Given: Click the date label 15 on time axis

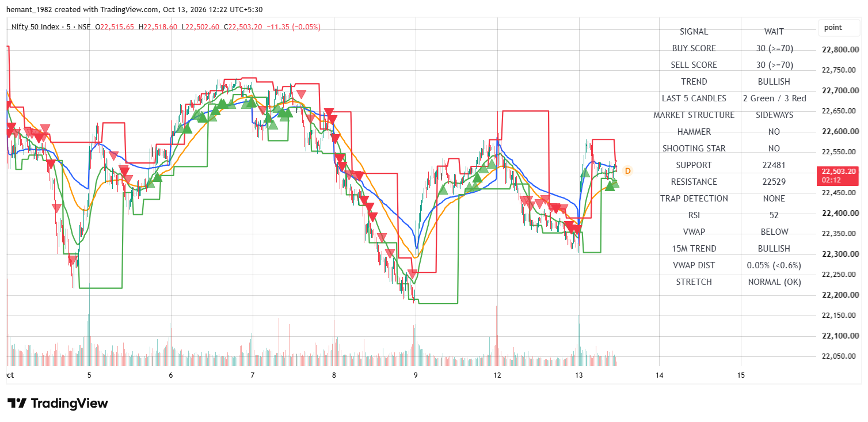Looking at the screenshot, I should pyautogui.click(x=741, y=375).
